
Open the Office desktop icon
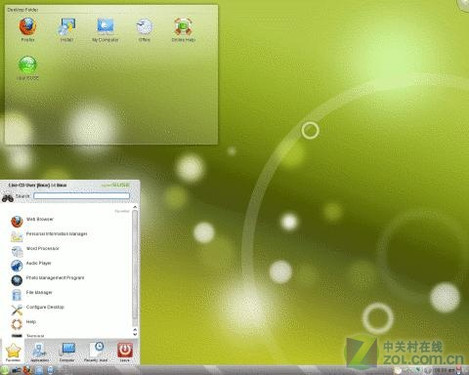coord(144,29)
